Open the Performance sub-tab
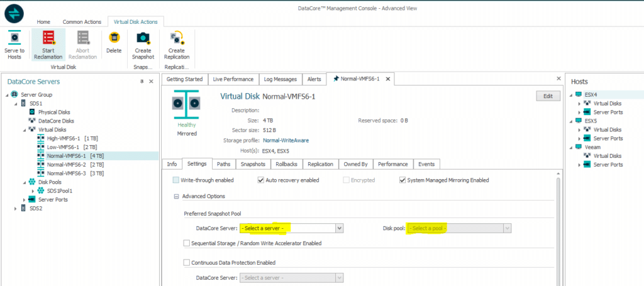Viewport: 644px width, 286px height. (x=393, y=164)
